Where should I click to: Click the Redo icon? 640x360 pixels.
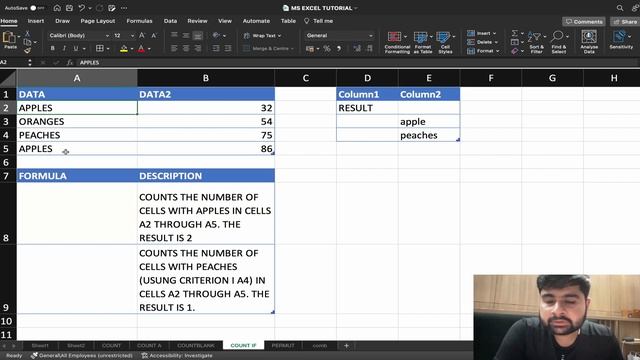[x=100, y=8]
